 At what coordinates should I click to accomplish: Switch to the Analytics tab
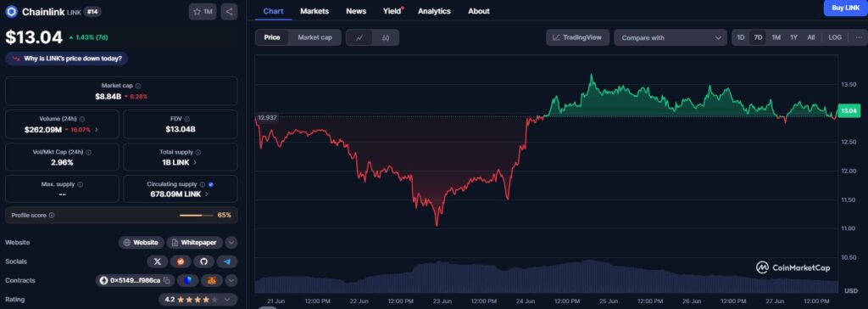click(x=434, y=11)
